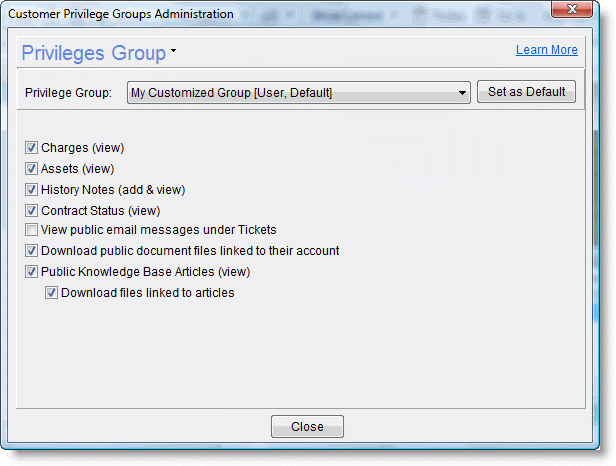616x466 pixels.
Task: Uncheck the Contract Status (view) checkbox
Action: pos(31,210)
